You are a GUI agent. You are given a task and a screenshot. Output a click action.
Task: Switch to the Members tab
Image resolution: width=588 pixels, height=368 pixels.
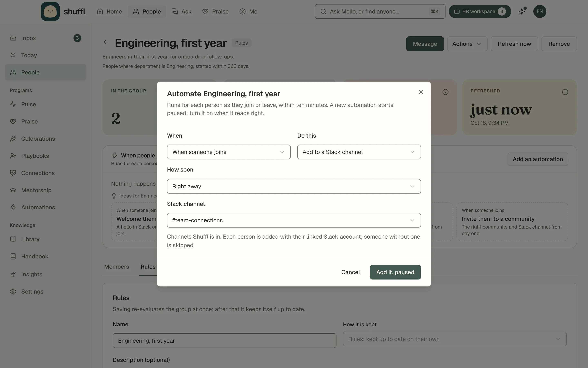click(x=117, y=267)
